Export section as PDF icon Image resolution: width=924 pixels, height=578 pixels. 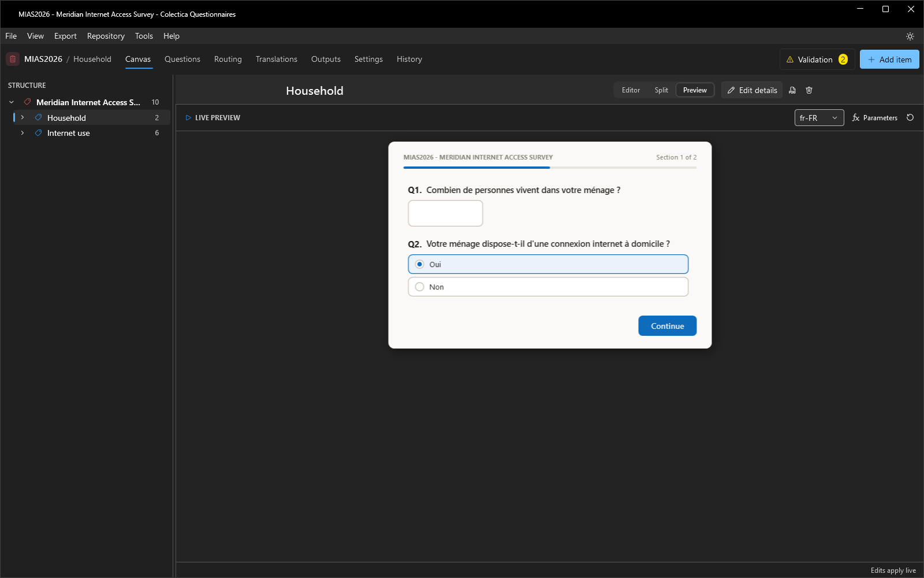point(792,90)
